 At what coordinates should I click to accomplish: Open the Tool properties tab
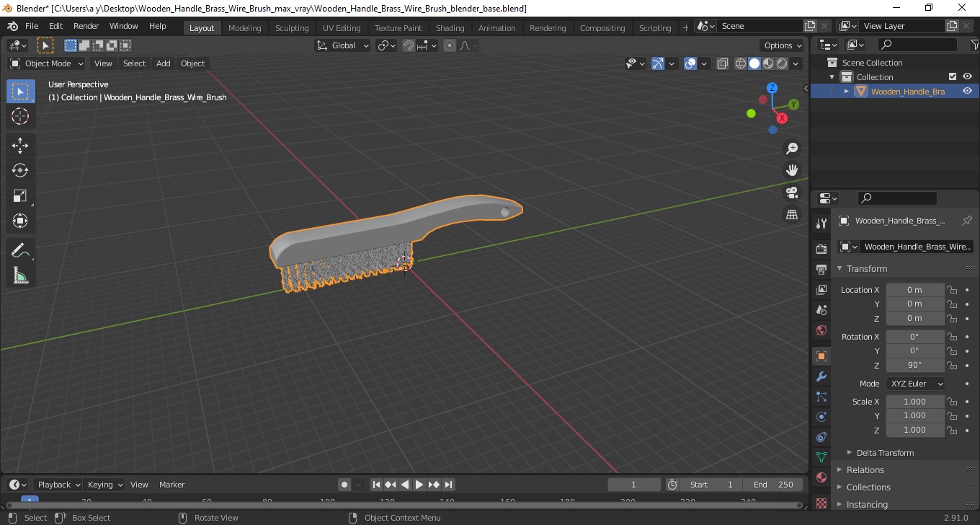pos(821,224)
